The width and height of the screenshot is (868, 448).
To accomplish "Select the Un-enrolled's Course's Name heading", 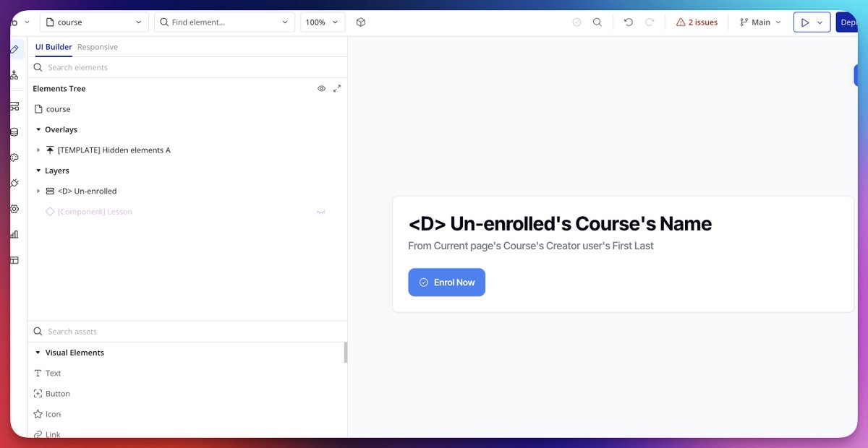I will 560,223.
